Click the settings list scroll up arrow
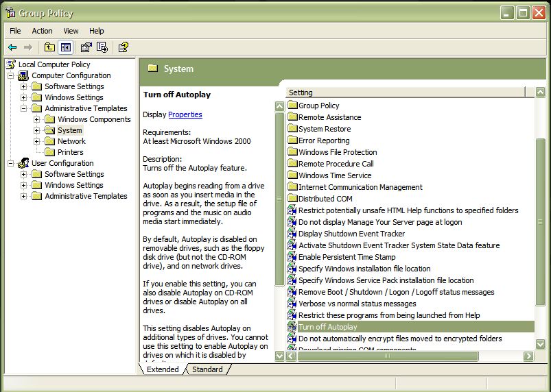This screenshot has width=551, height=392. click(541, 93)
